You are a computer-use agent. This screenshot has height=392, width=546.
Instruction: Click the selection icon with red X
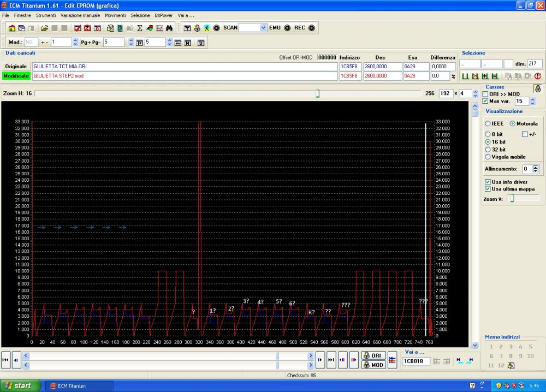[x=475, y=76]
